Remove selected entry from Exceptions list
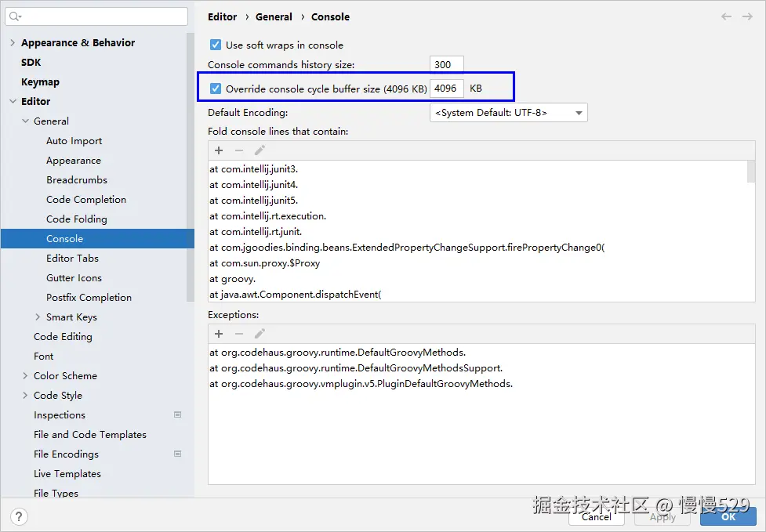Viewport: 766px width, 532px height. tap(239, 334)
